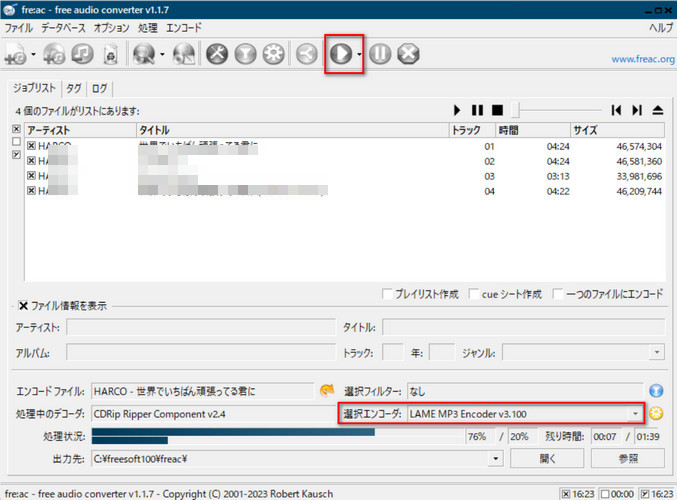The height and width of the screenshot is (500, 677).
Task: Click the submit CD database entry icon
Action: click(x=184, y=54)
